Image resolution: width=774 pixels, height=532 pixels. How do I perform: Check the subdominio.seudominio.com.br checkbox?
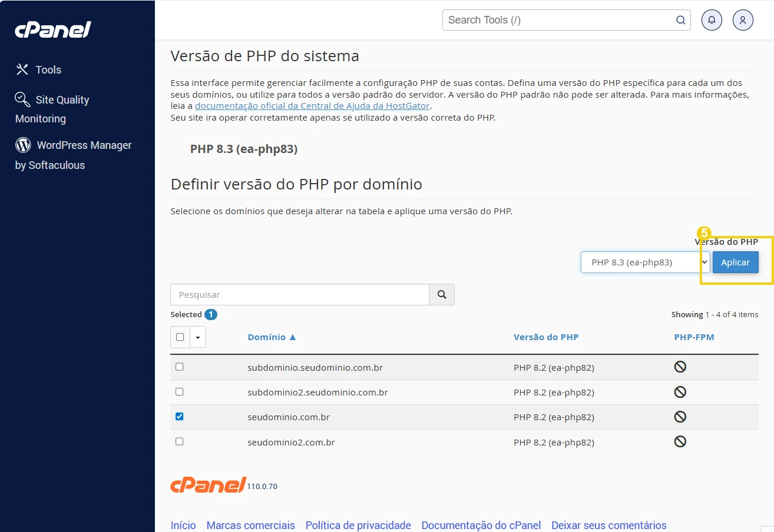tap(179, 366)
